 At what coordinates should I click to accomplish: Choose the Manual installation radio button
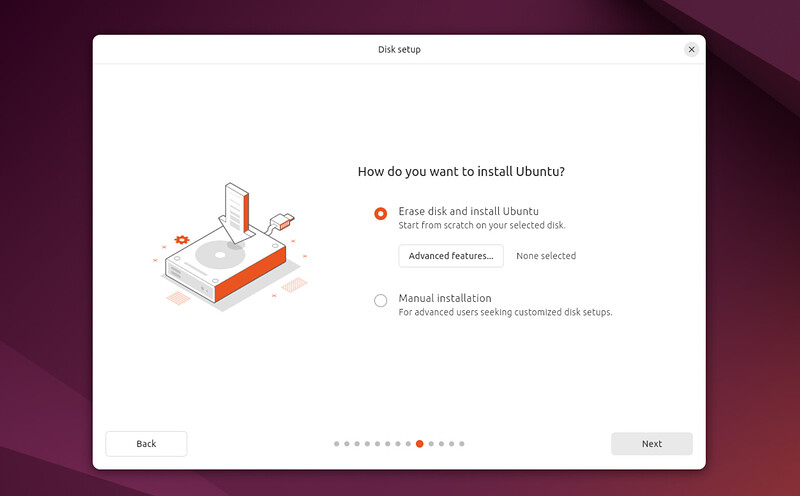(380, 300)
